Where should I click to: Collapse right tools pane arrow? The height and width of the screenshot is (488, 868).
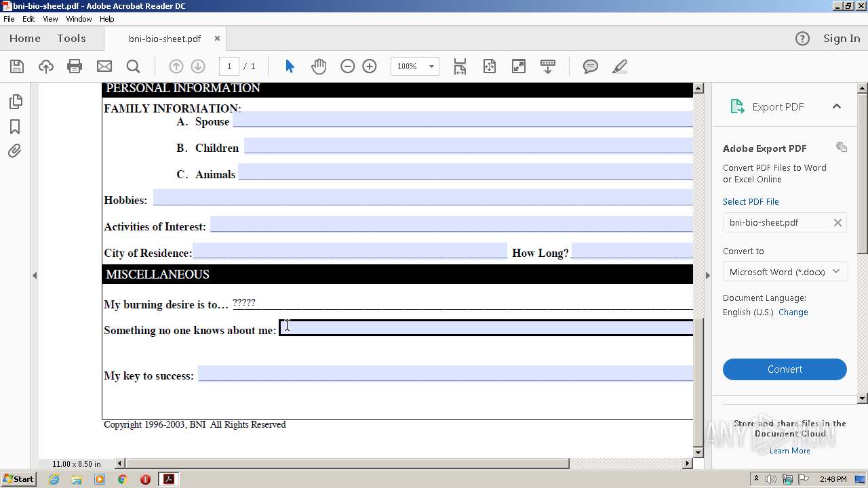pyautogui.click(x=707, y=275)
